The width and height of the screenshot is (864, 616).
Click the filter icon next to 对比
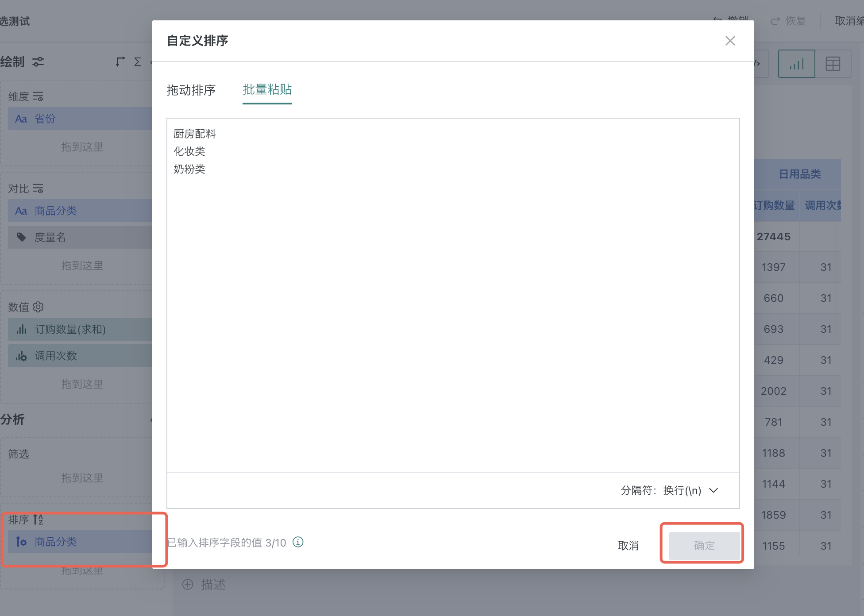(x=38, y=189)
